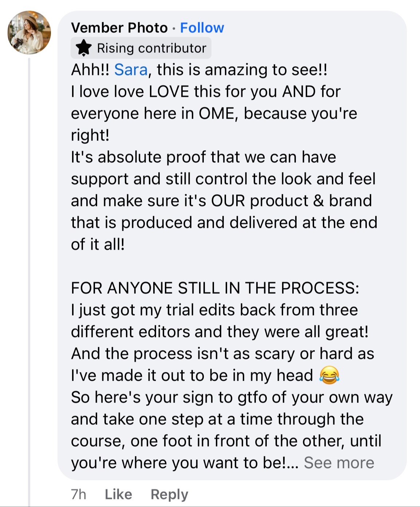Click the Rising contributor badge label
The height and width of the screenshot is (507, 420).
pos(151,48)
